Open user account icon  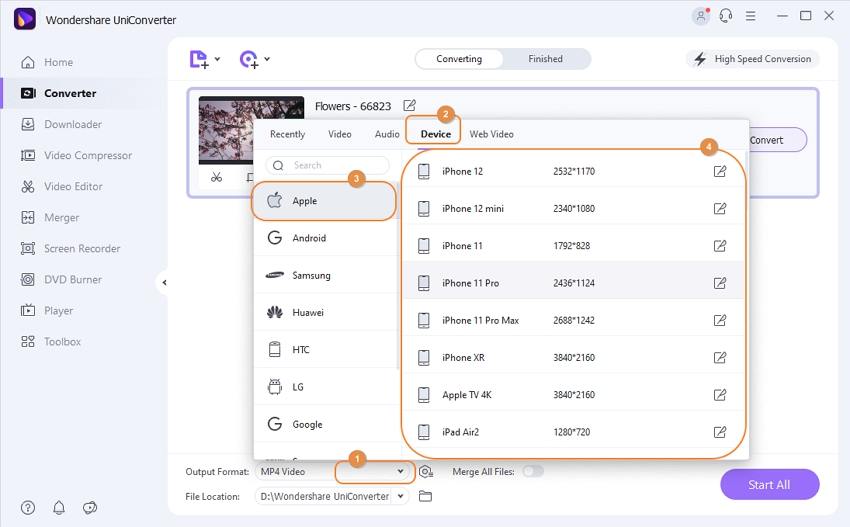point(701,16)
